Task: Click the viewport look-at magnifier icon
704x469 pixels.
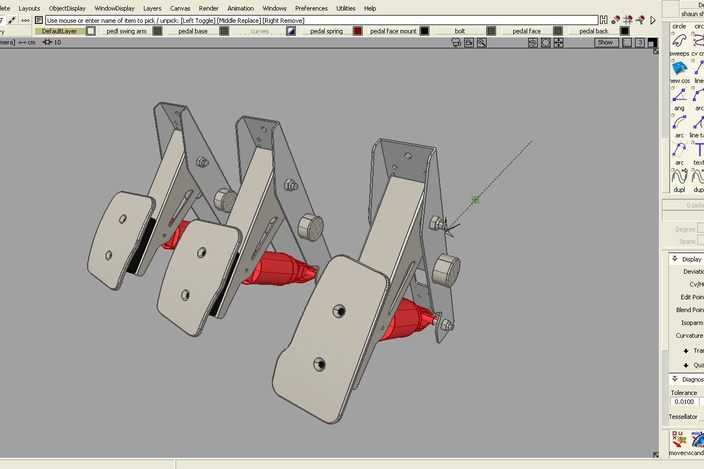Action: pyautogui.click(x=482, y=43)
